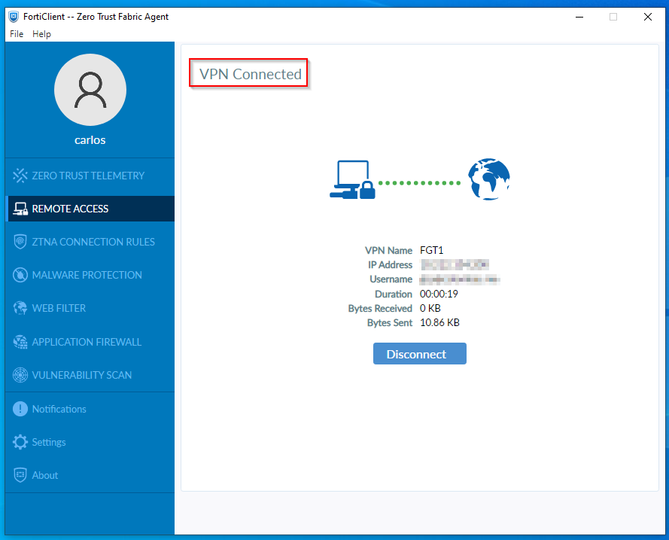This screenshot has width=669, height=540.
Task: Click the ZTNA Connection Rules shield icon
Action: pyautogui.click(x=20, y=242)
